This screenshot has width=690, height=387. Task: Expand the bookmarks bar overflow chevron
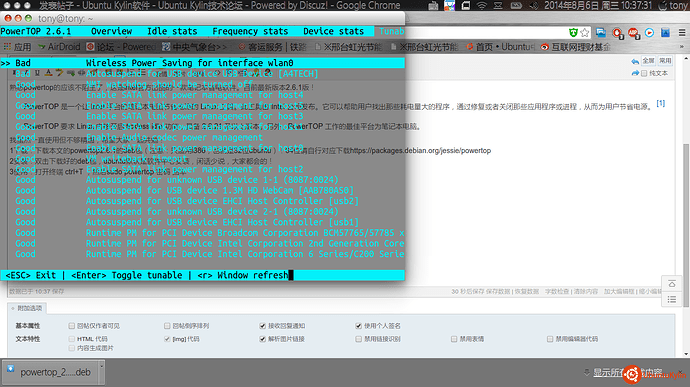pos(682,47)
